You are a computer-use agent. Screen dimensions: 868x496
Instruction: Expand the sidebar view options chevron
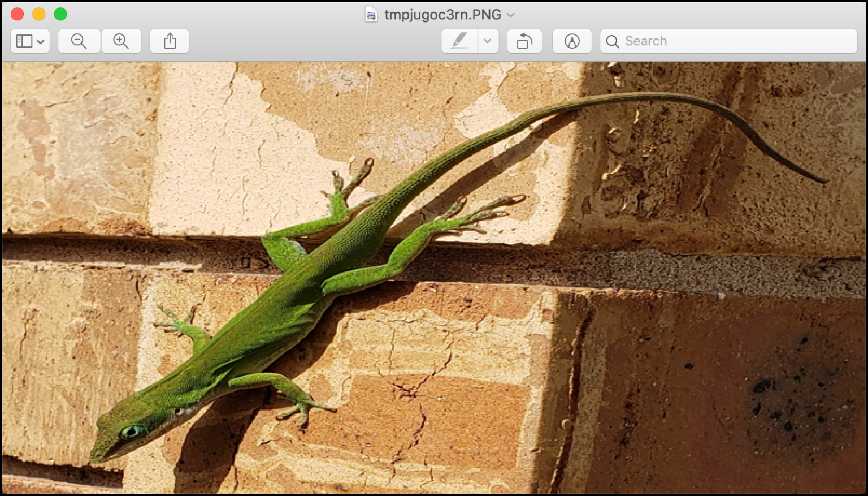(x=41, y=42)
